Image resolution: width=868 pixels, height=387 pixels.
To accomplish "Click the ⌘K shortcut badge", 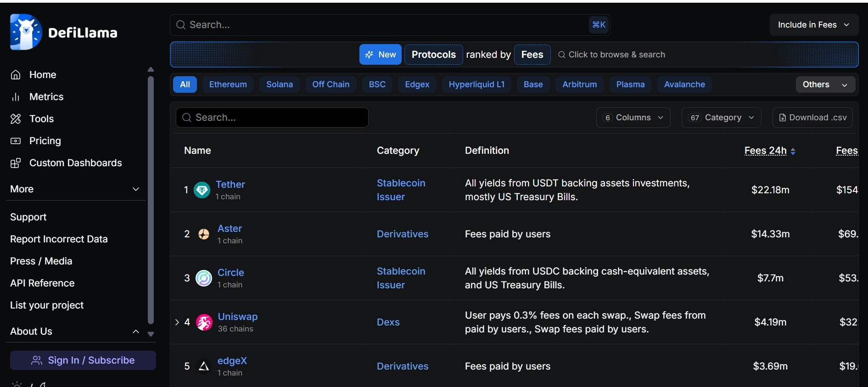I will point(599,25).
